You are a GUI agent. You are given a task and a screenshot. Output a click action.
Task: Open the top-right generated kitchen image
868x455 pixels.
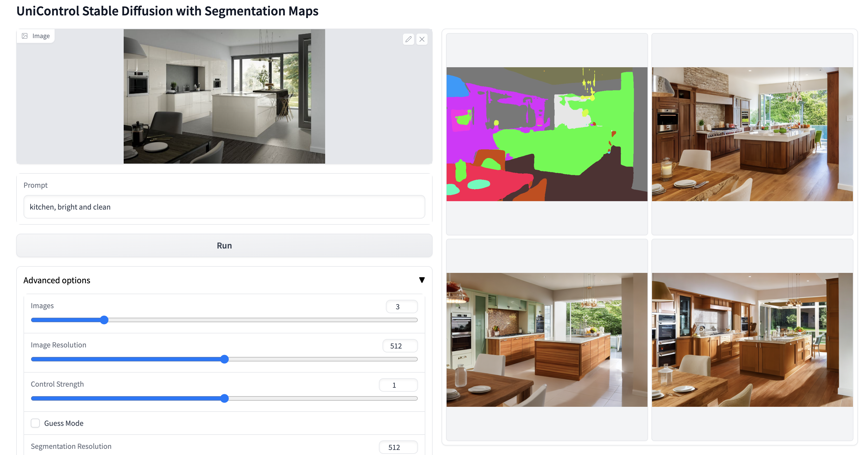(752, 134)
